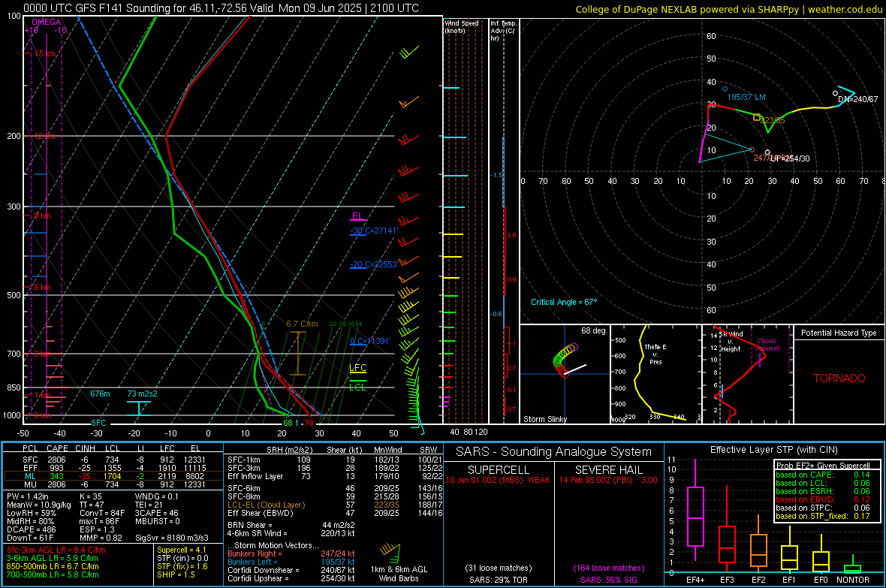Click the red TORNADO hazard text
Viewport: 886px width, 588px height.
click(x=839, y=378)
